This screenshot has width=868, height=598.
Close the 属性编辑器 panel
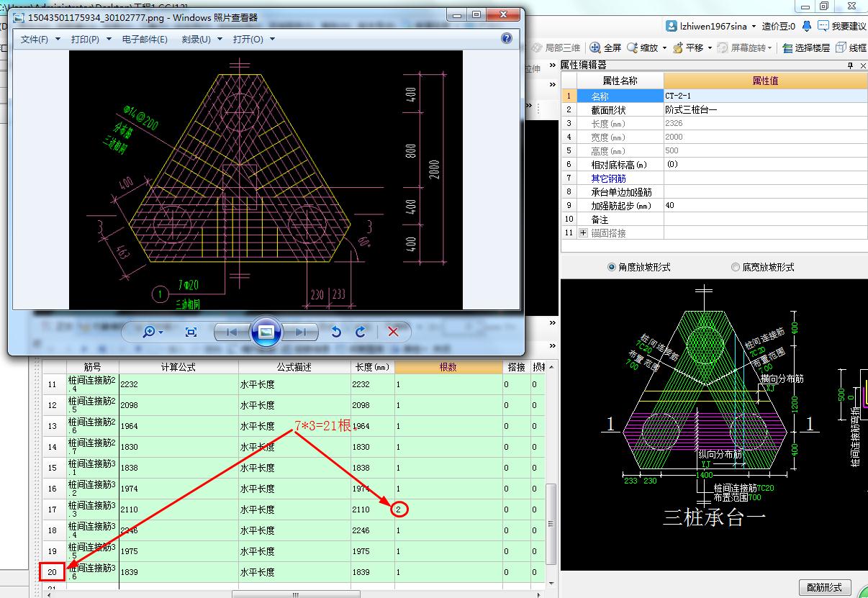[x=862, y=65]
